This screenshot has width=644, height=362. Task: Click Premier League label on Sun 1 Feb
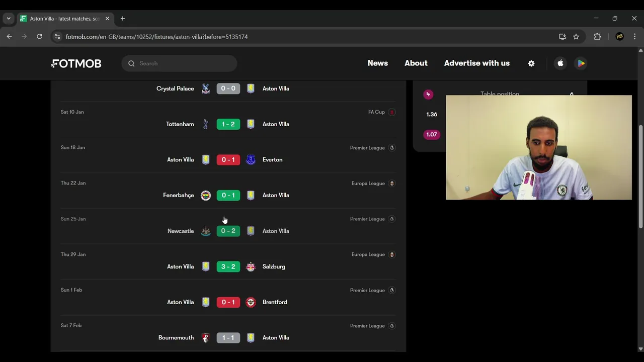point(367,290)
